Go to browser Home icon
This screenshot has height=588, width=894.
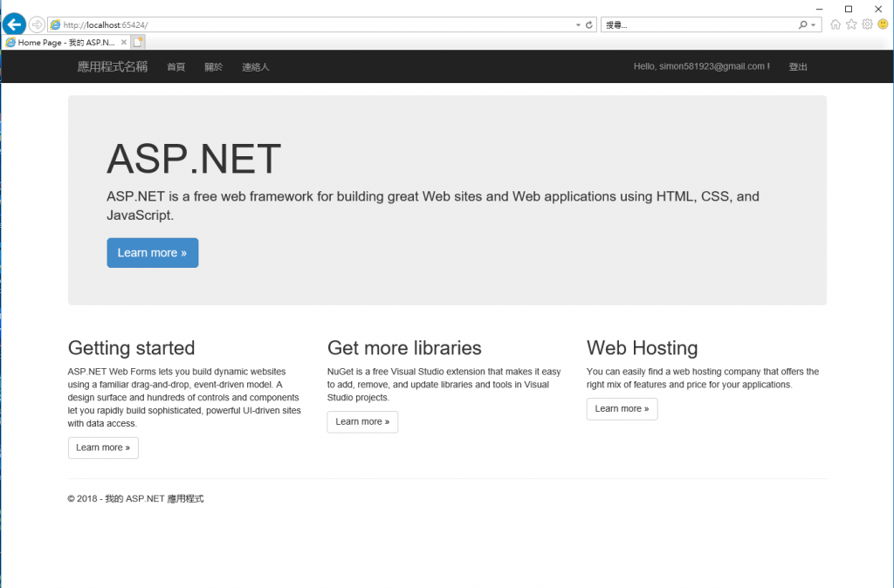836,24
